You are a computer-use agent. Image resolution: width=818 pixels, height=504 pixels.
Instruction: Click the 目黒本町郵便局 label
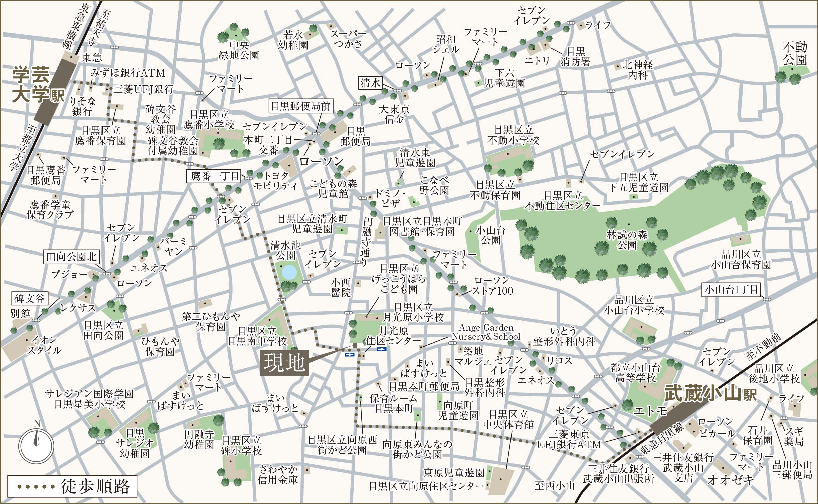(424, 386)
